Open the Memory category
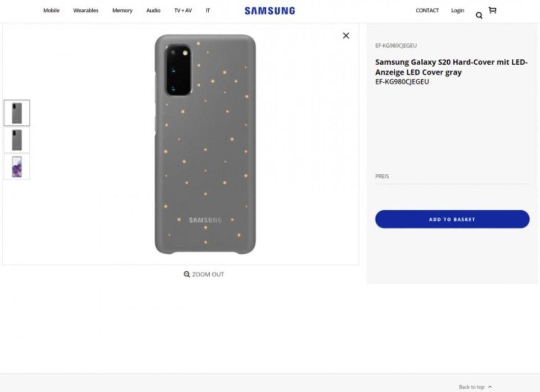This screenshot has height=392, width=540. coord(122,10)
